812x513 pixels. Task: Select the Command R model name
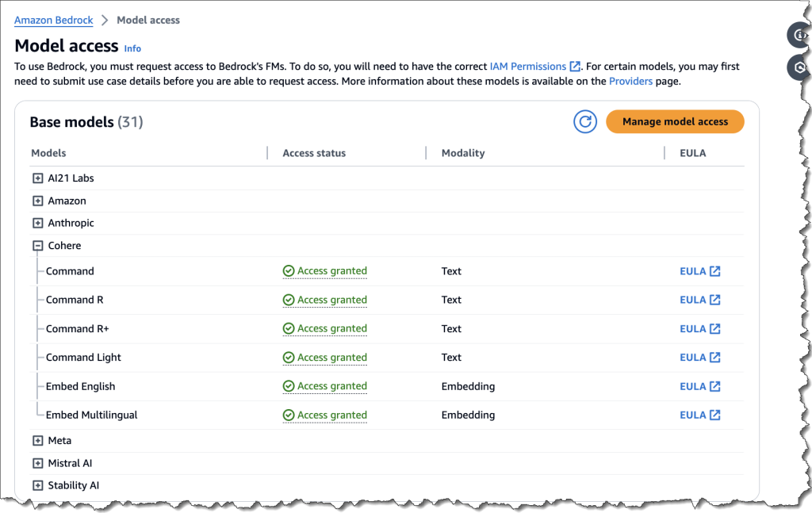75,300
